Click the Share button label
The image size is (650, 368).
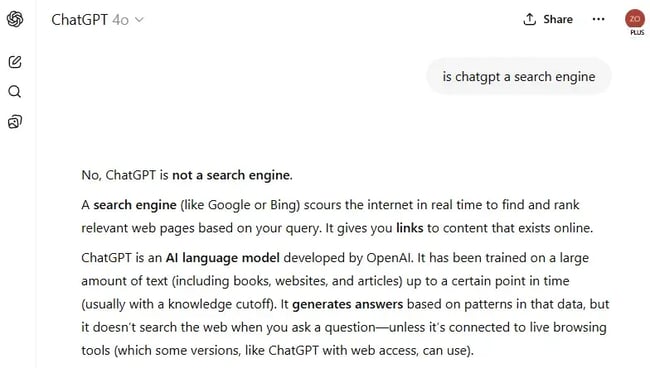pos(558,19)
